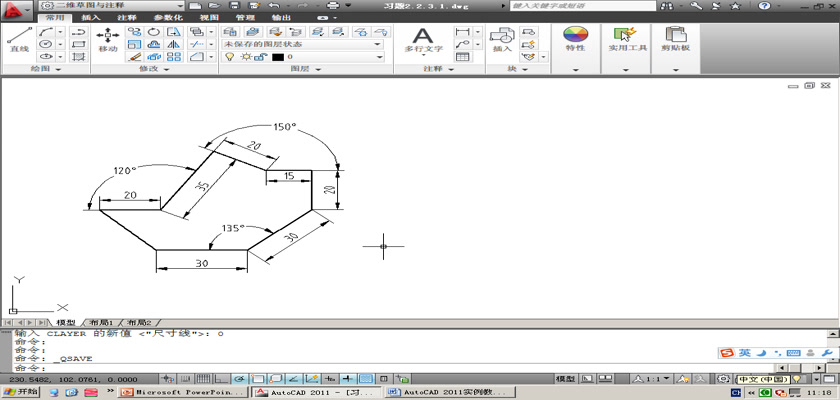
Task: Expand the Annotation (注释) panel
Action: (x=439, y=70)
